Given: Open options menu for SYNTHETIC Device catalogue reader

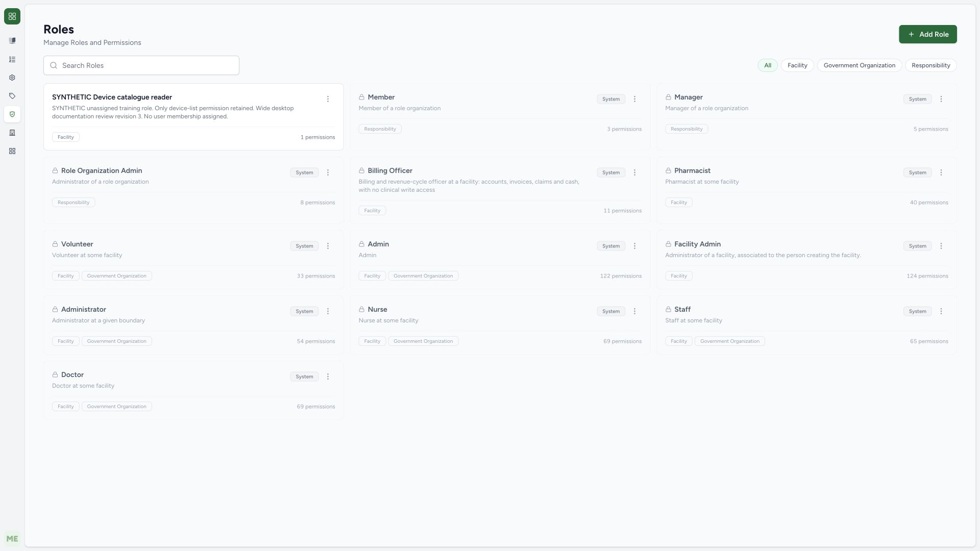Looking at the screenshot, I should pos(328,99).
